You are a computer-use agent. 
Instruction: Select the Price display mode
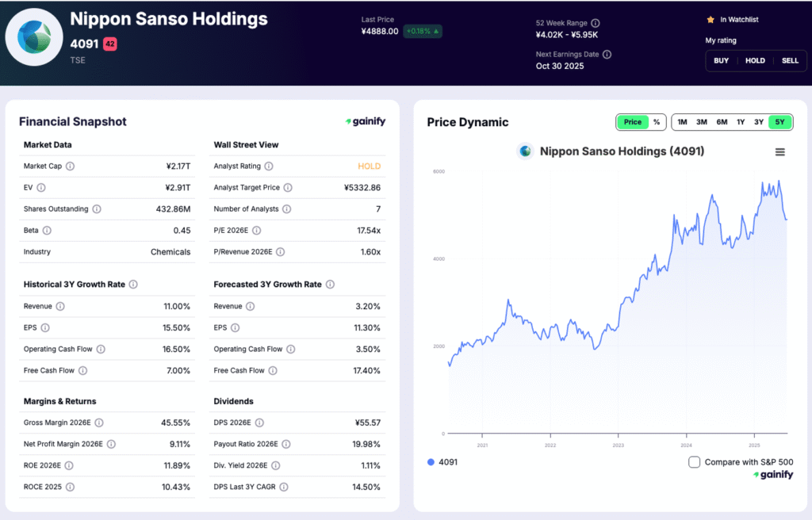(632, 122)
